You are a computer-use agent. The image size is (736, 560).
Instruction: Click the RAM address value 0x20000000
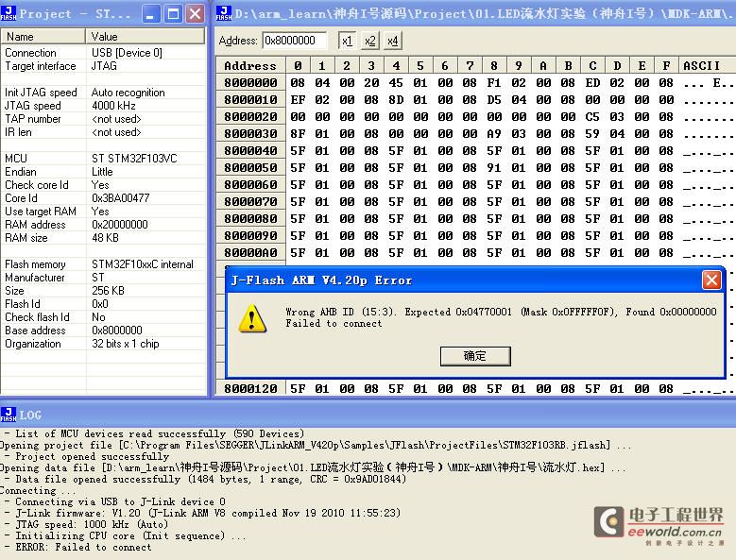[x=120, y=224]
